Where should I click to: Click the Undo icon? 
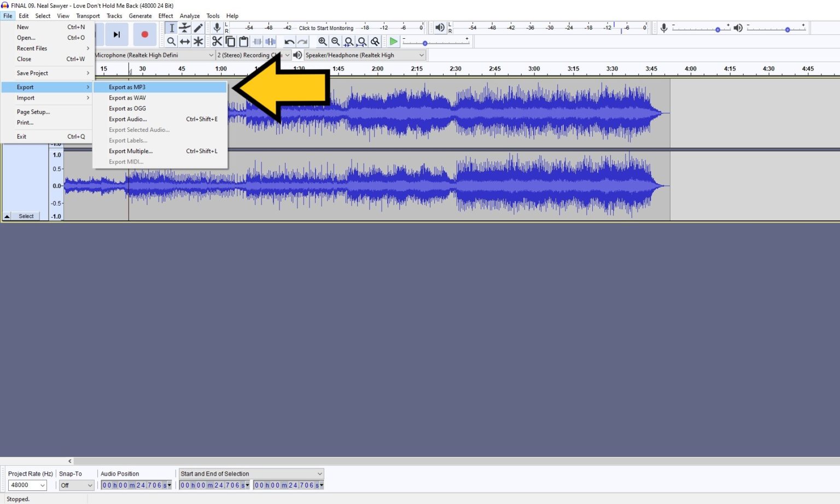289,41
